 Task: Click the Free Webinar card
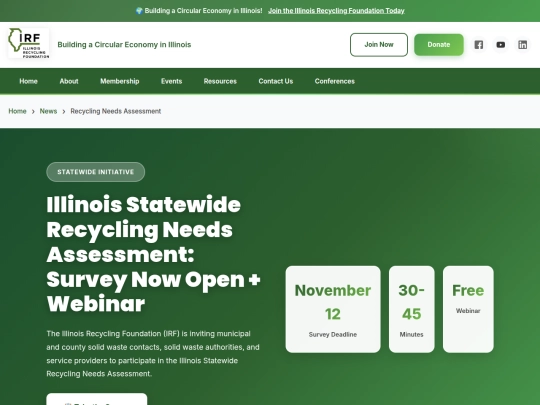point(468,309)
